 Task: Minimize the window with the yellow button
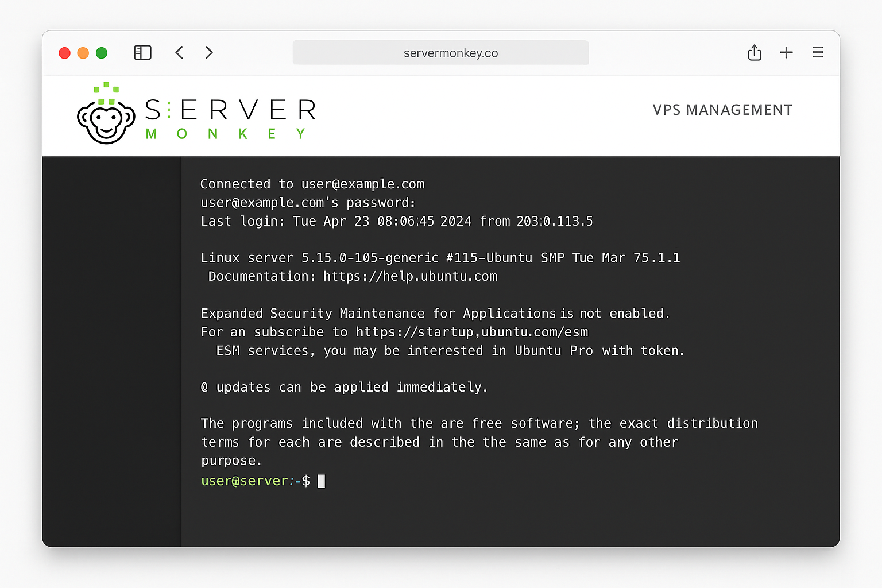(83, 53)
